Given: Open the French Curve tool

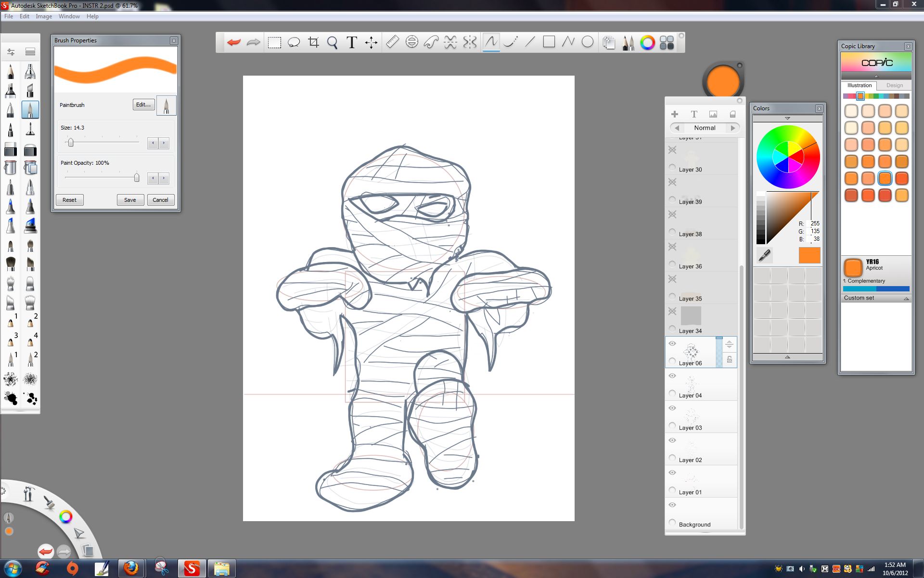Looking at the screenshot, I should pyautogui.click(x=431, y=42).
